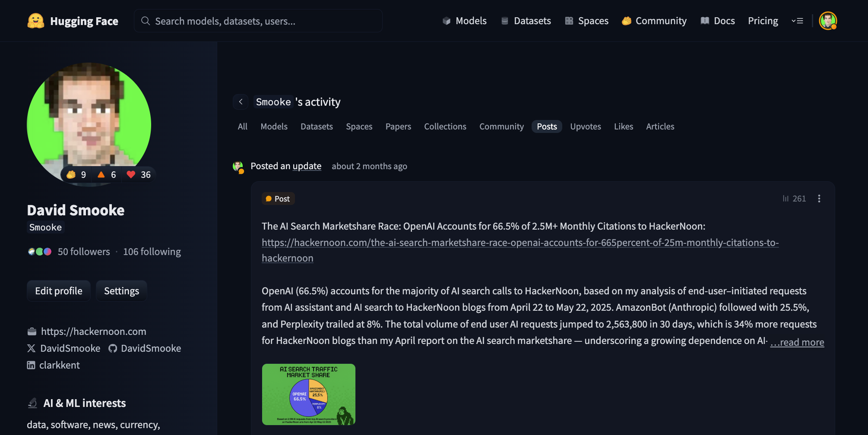Open the user avatar menu at top right
Viewport: 868px width, 435px height.
click(828, 21)
